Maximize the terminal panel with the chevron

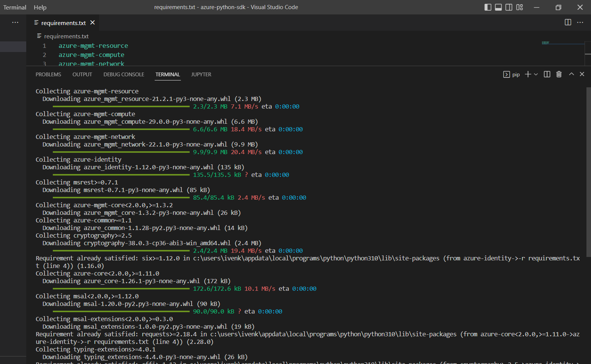point(571,74)
